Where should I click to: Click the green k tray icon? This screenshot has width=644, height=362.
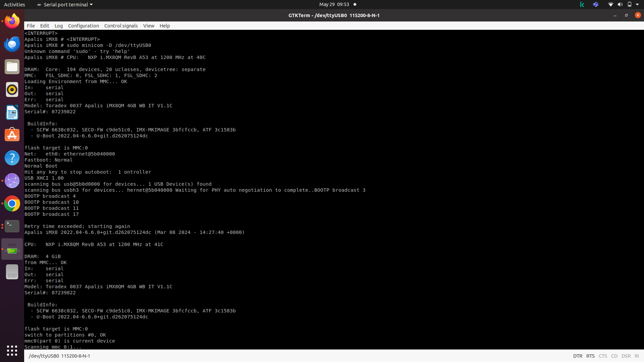582,4
